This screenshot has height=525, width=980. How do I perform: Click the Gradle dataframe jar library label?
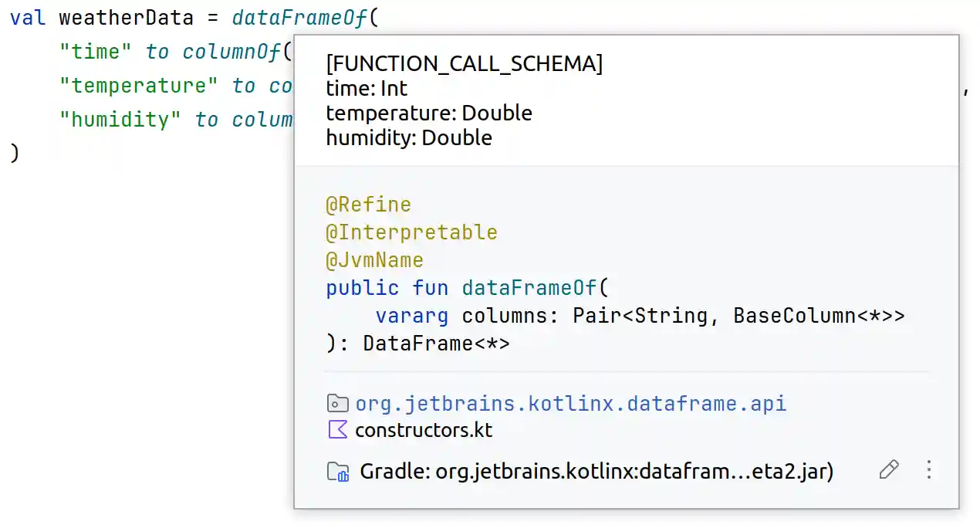coord(596,472)
